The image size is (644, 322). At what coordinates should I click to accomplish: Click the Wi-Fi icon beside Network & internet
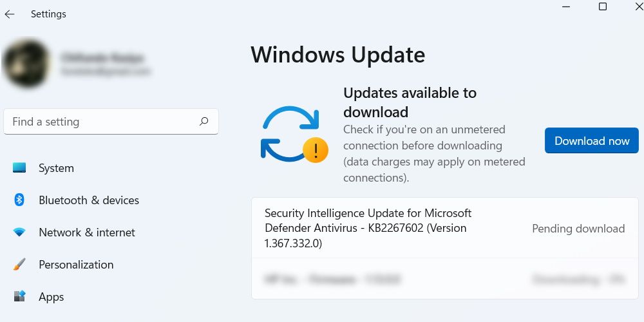(x=19, y=232)
